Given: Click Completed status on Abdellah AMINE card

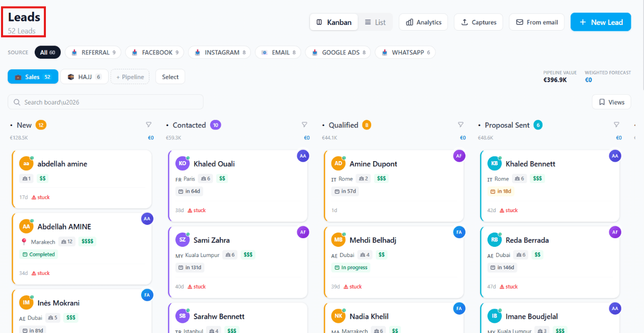Looking at the screenshot, I should click(39, 254).
